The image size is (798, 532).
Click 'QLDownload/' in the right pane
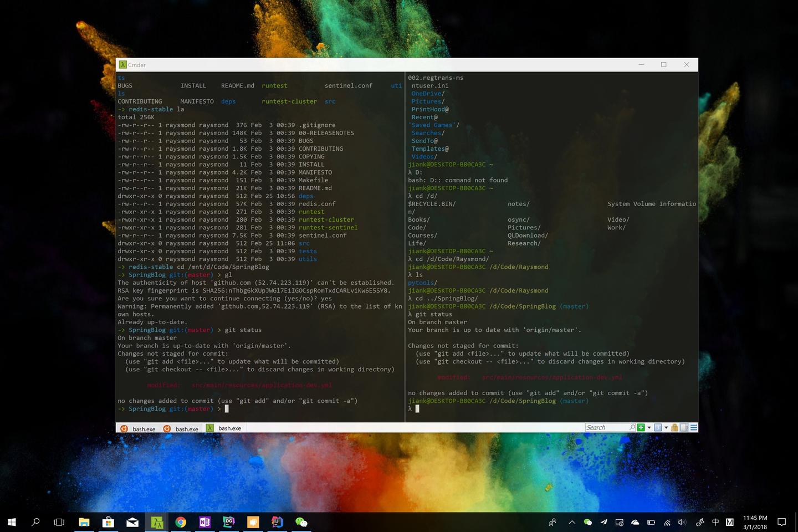pos(528,236)
